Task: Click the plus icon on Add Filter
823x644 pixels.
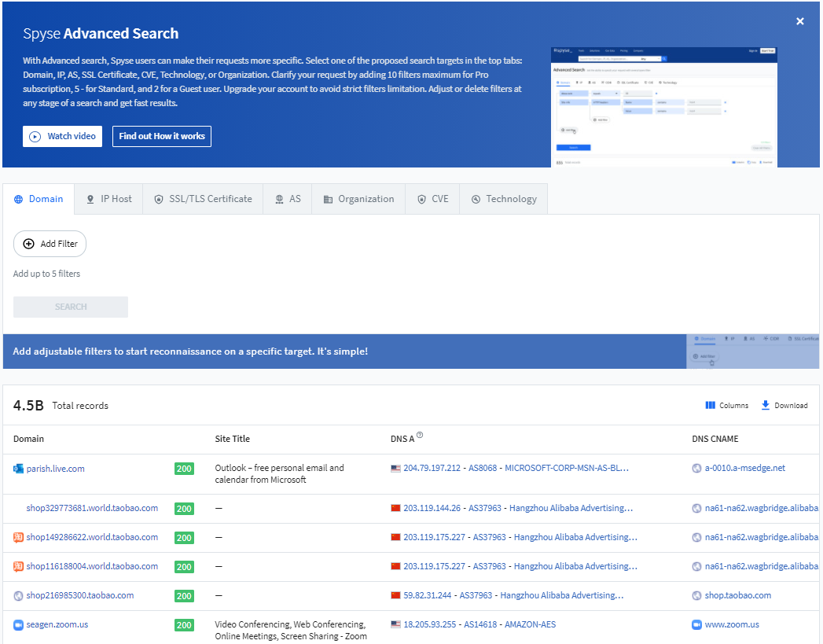Action: click(x=28, y=244)
